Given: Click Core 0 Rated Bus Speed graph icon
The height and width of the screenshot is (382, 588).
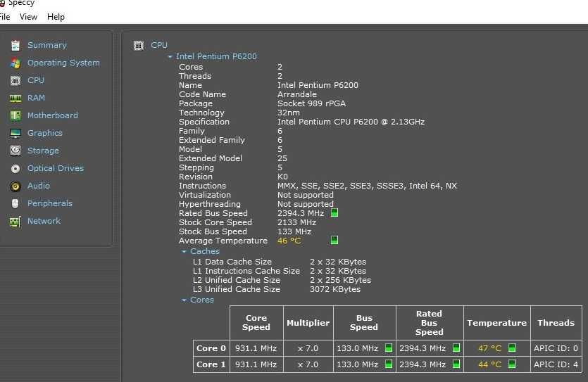Looking at the screenshot, I should click(456, 348).
